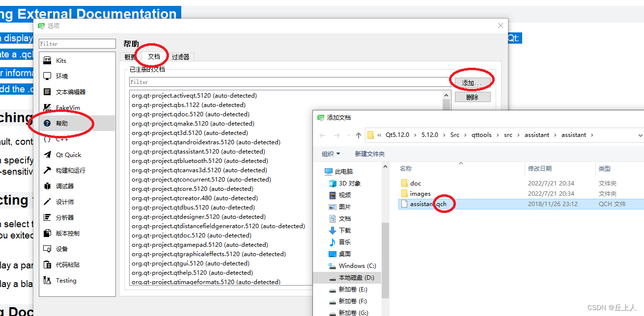Open the C++ settings category
Viewport: 644px width, 316px height.
pos(77,139)
